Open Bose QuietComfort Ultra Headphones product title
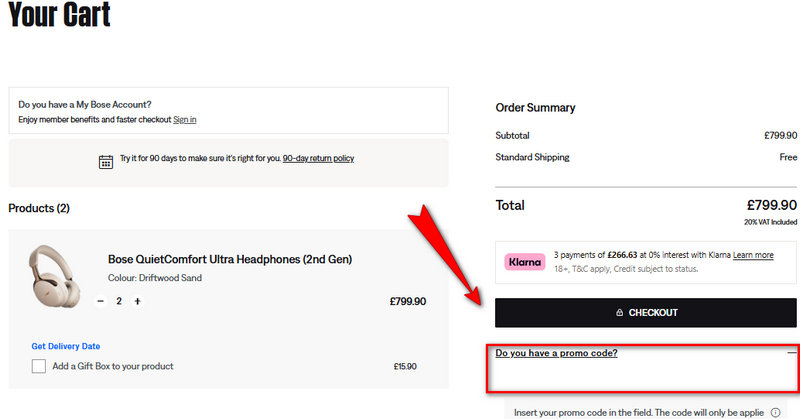This screenshot has width=800, height=419. click(x=230, y=260)
